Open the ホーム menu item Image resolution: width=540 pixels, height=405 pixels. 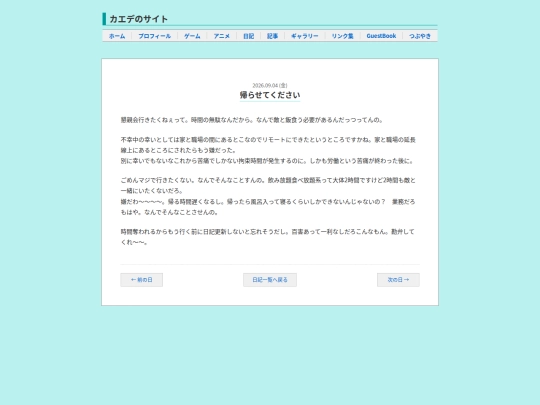[x=117, y=36]
